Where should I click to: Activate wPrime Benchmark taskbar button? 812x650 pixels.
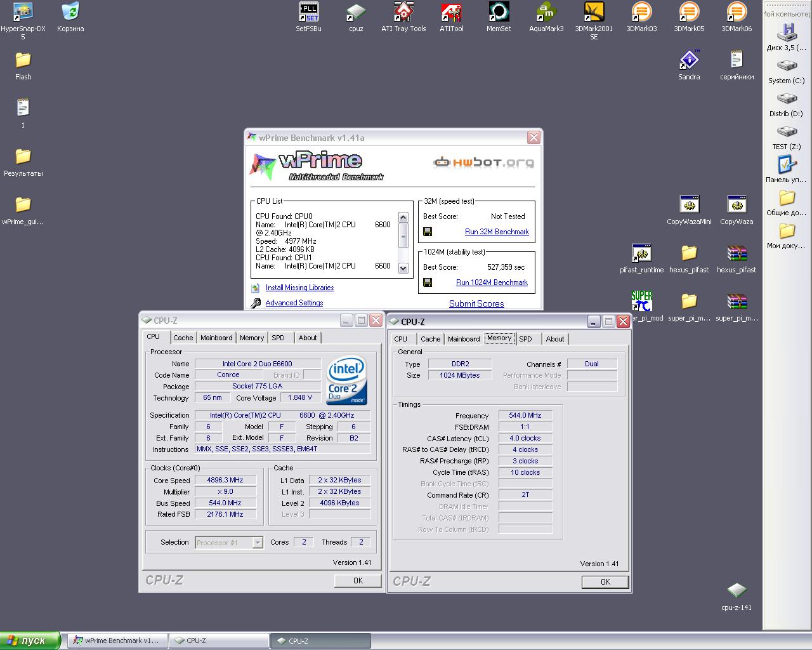point(117,640)
